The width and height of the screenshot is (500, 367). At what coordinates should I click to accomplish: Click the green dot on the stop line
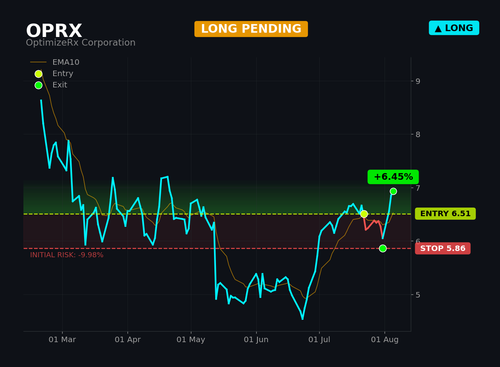383,248
